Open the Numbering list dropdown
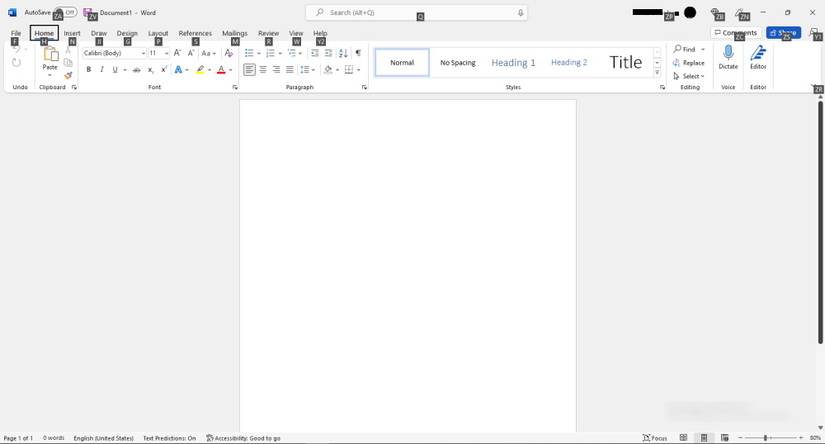The height and width of the screenshot is (444, 825). (280, 53)
